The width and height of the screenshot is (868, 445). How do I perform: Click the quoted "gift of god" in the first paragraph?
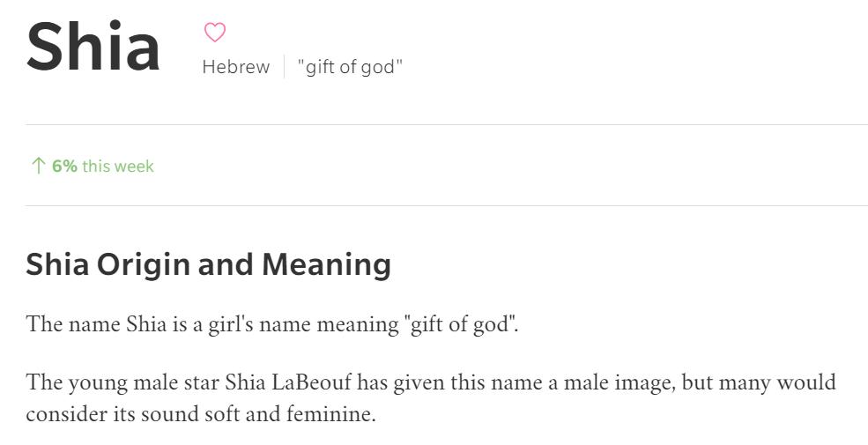pyautogui.click(x=461, y=324)
